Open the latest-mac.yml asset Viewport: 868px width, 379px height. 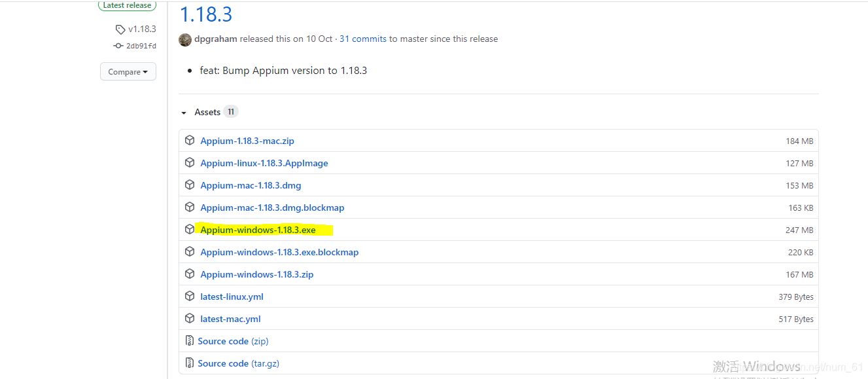pos(230,318)
